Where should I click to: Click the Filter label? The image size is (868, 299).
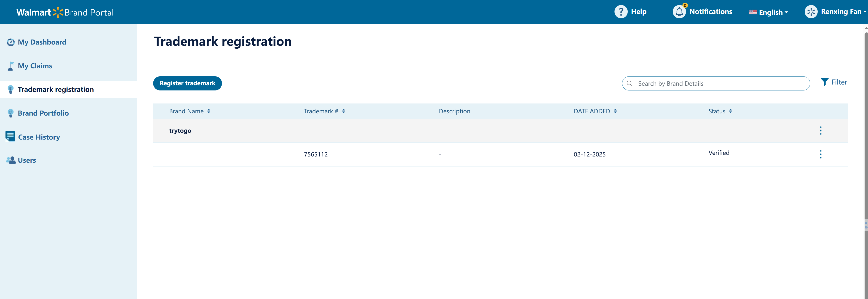click(839, 82)
